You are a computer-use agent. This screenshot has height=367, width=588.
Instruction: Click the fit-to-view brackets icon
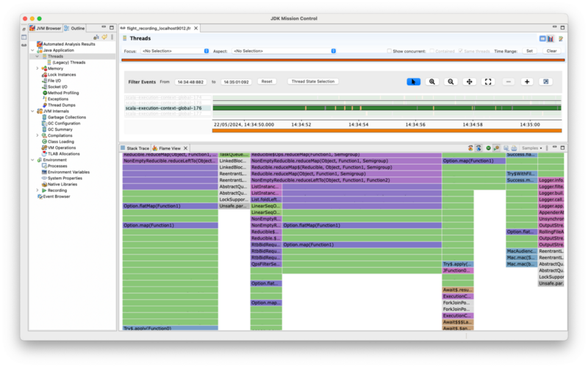pyautogui.click(x=488, y=82)
